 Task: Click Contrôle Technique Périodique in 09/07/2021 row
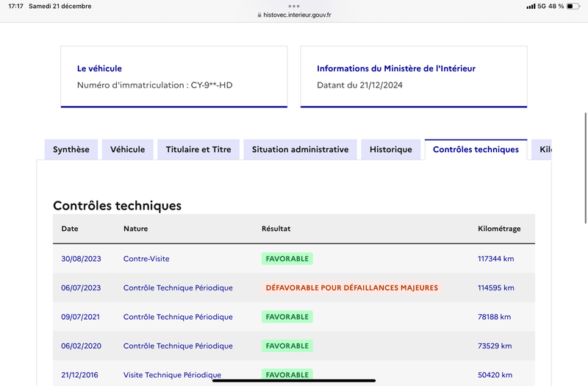click(178, 317)
